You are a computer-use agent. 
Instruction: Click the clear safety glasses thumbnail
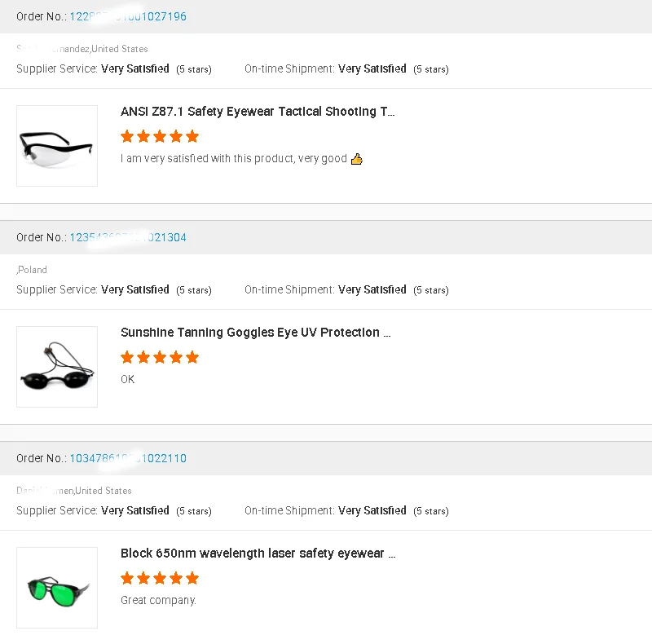click(57, 146)
